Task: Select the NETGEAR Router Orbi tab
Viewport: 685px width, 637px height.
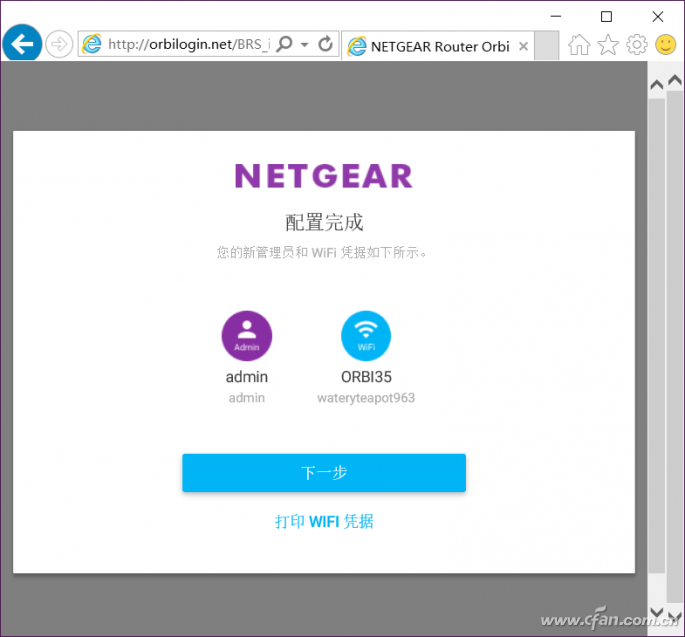Action: [x=437, y=45]
